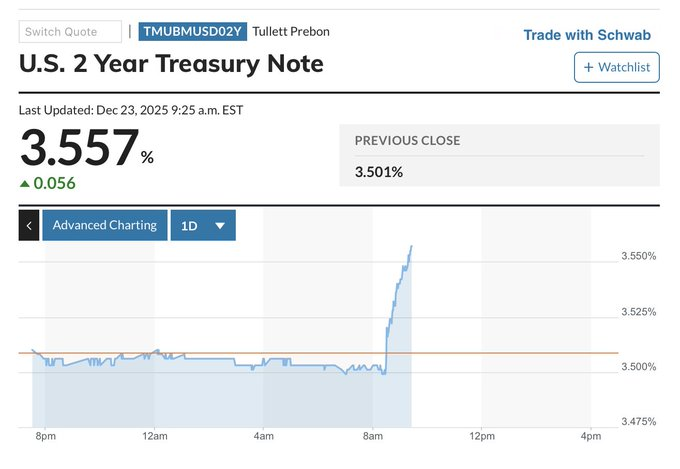Click the 4pm label on the time axis
This screenshot has width=680, height=469.
(591, 436)
